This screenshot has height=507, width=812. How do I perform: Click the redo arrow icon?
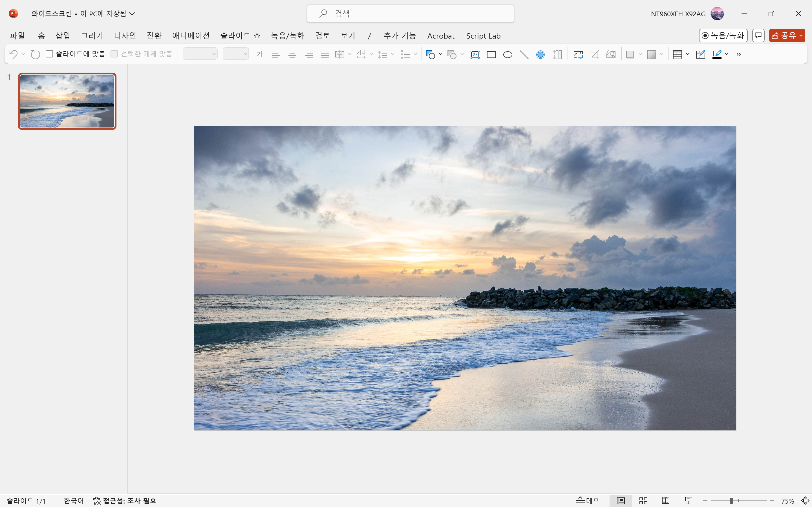click(x=35, y=54)
